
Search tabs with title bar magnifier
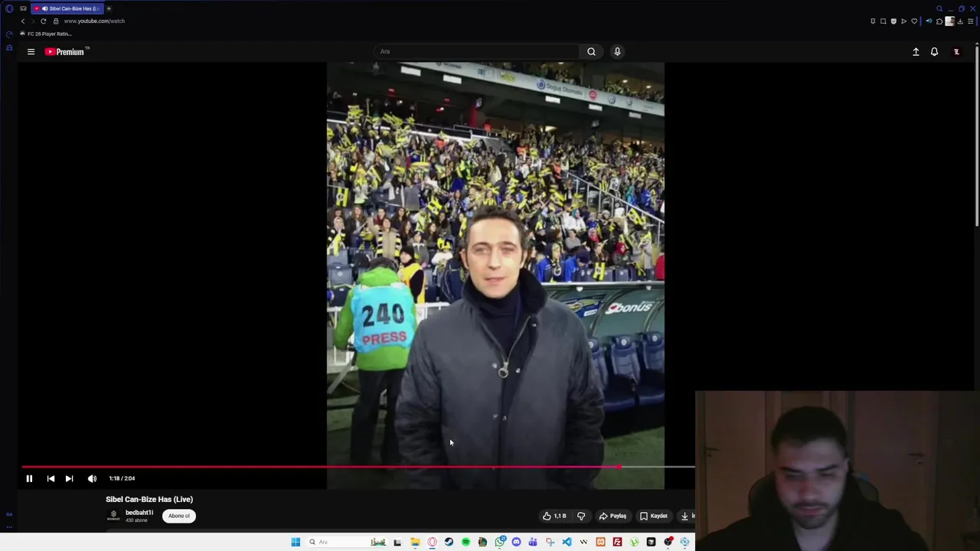[939, 8]
